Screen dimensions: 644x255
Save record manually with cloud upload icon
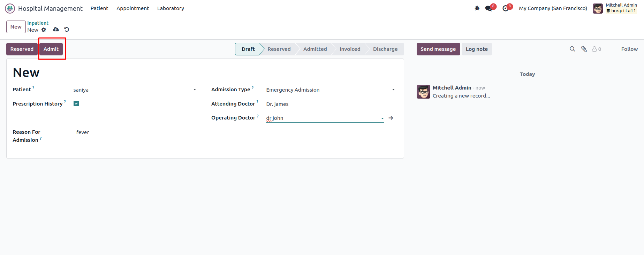click(x=56, y=30)
